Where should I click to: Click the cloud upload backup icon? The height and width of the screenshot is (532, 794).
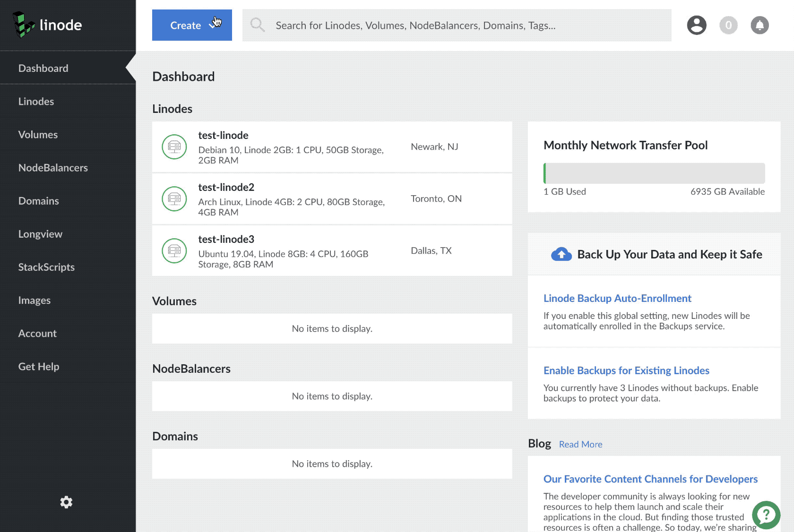(x=561, y=254)
